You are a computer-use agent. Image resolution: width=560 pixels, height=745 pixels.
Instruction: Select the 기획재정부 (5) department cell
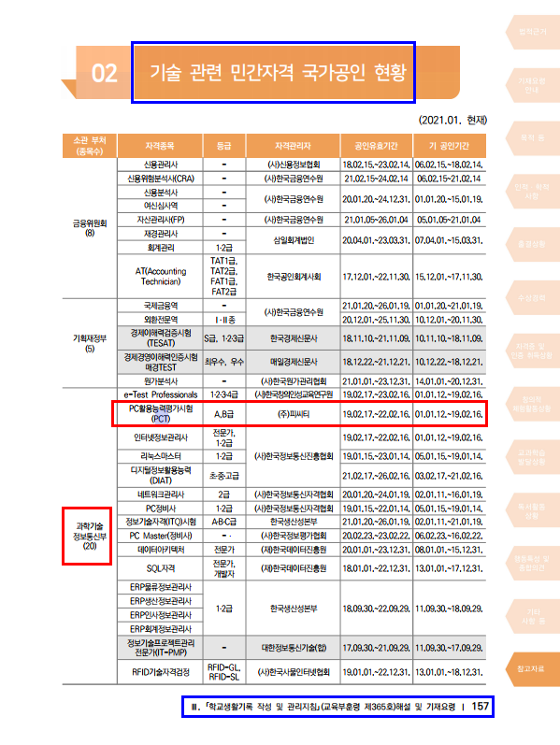90,343
